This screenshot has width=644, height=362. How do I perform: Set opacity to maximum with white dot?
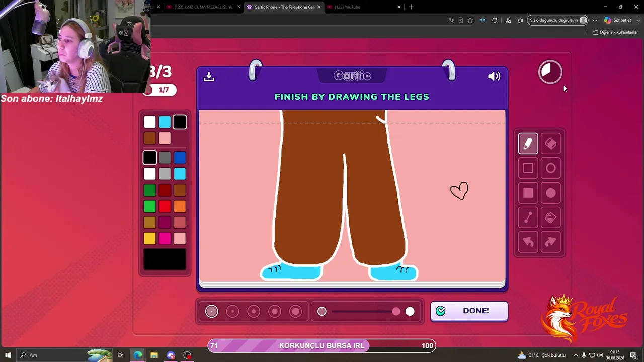click(x=410, y=312)
